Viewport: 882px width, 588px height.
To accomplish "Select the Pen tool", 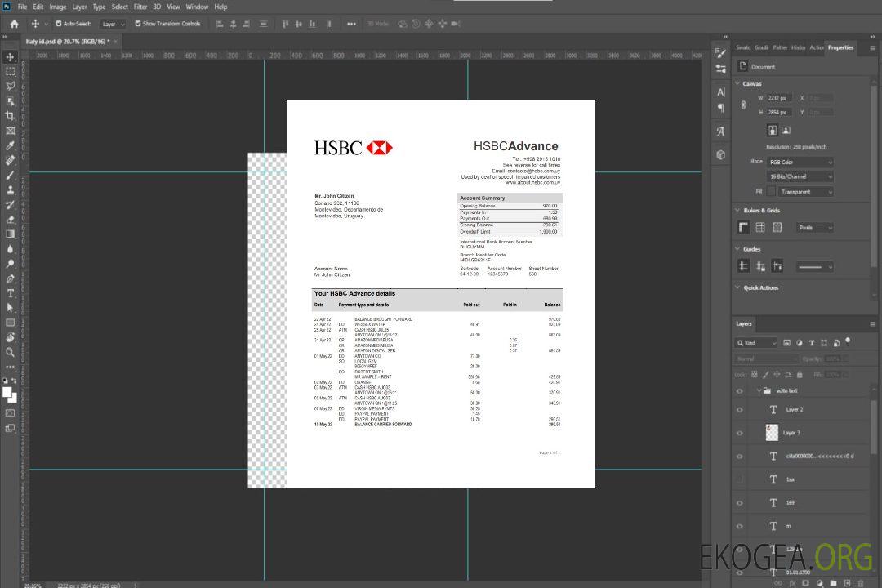I will pos(10,278).
